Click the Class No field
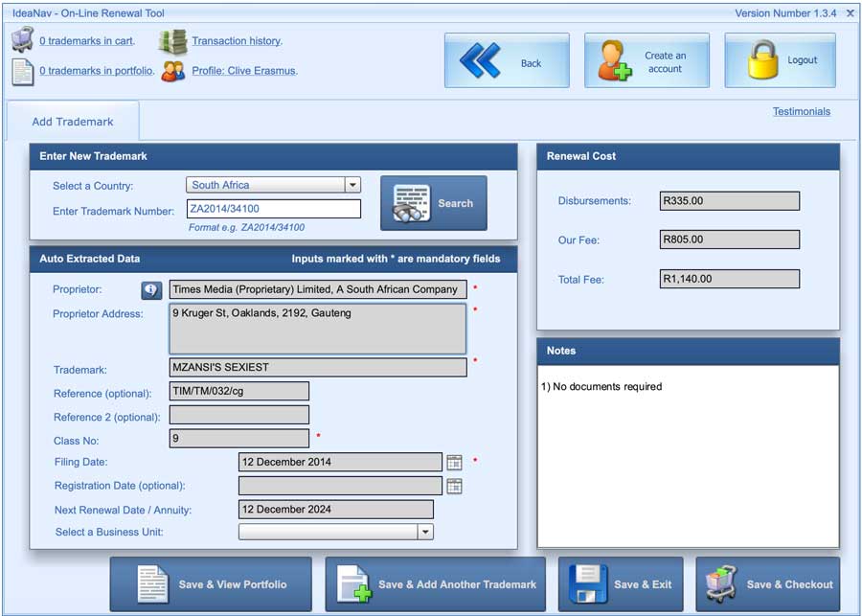The width and height of the screenshot is (862, 616). 239,439
